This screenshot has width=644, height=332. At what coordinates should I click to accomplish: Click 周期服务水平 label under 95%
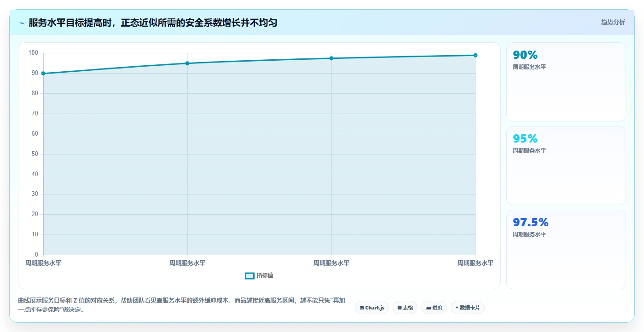pos(529,151)
